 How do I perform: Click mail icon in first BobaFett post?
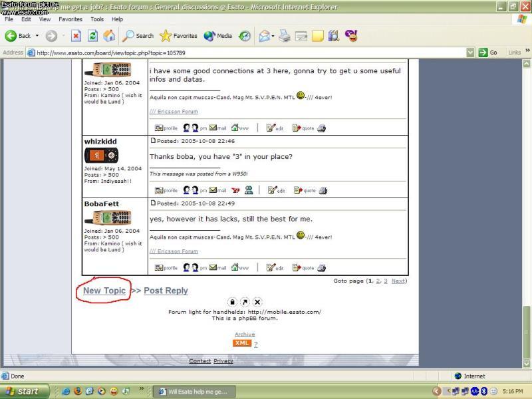coord(218,128)
